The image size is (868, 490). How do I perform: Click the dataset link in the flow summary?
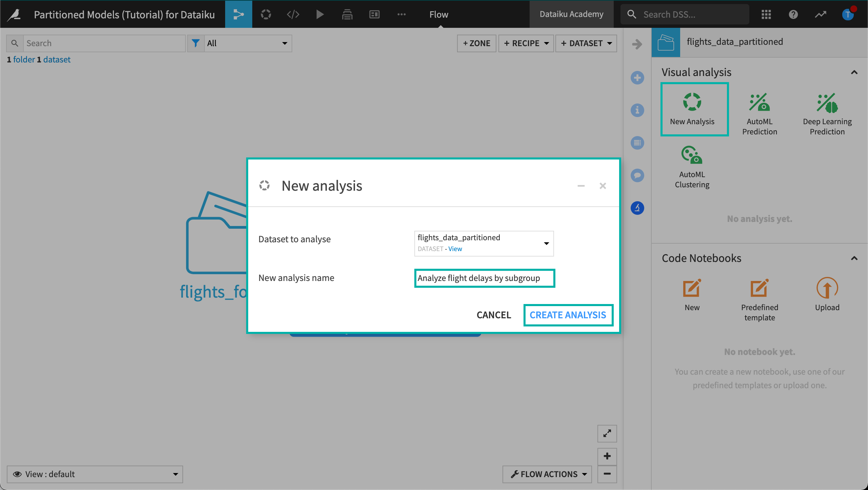pos(57,59)
